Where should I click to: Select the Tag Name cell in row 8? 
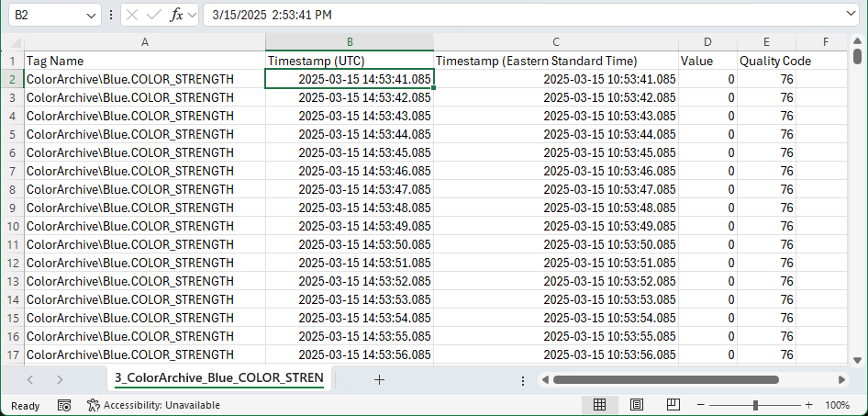pyautogui.click(x=144, y=189)
